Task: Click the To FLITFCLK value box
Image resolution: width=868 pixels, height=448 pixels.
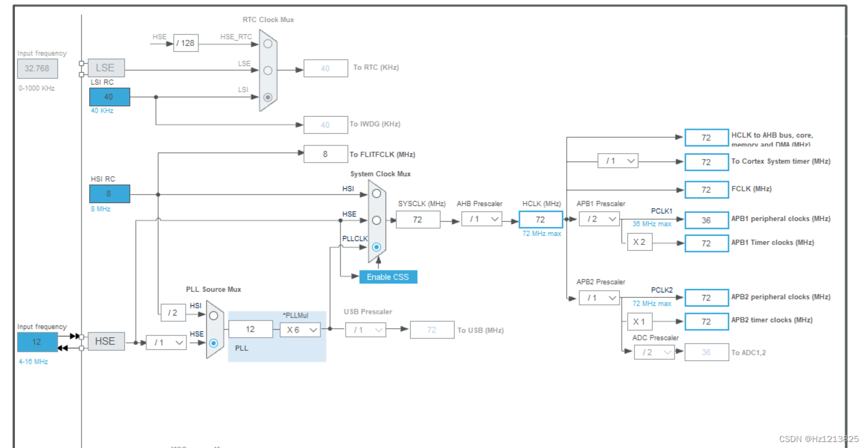Action: tap(326, 154)
